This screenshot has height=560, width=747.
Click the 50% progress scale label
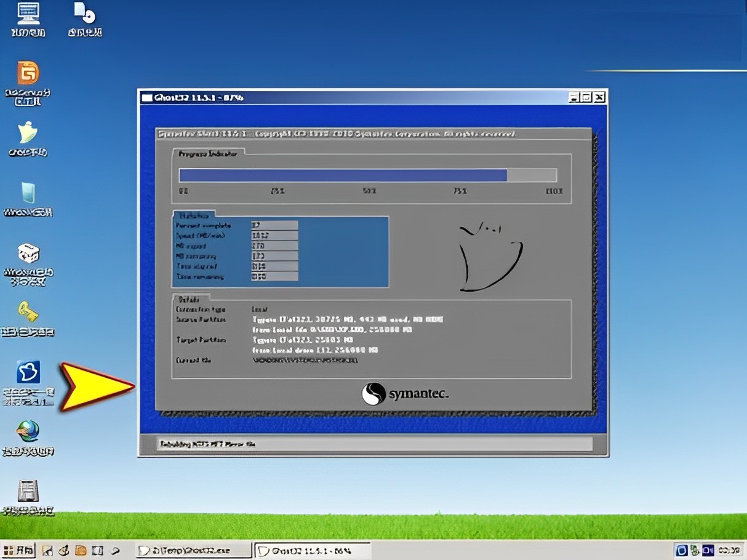(369, 191)
